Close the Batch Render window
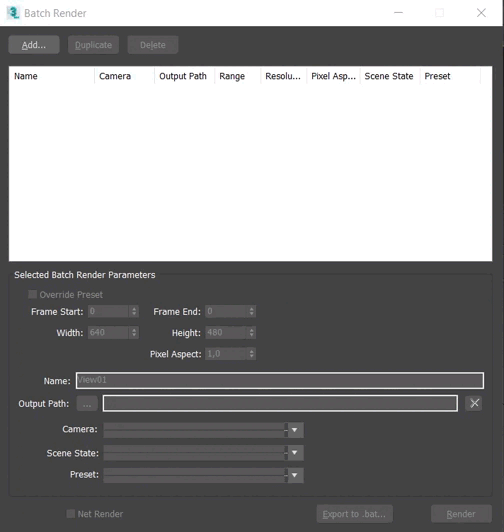The height and width of the screenshot is (532, 504). (x=481, y=13)
